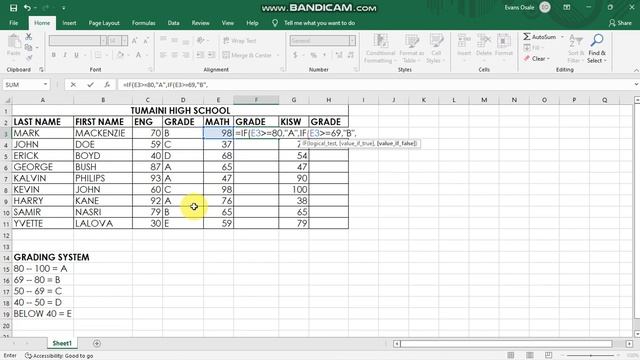Viewport: 640px width, 360px height.
Task: Open the font name dropdown
Action: (104, 40)
